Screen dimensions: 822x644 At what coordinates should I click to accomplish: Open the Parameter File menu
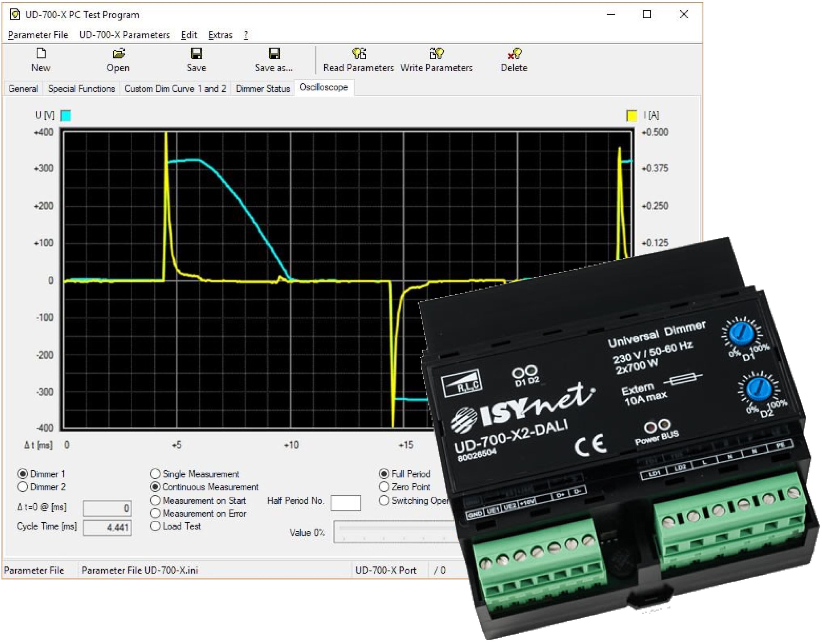pos(38,35)
